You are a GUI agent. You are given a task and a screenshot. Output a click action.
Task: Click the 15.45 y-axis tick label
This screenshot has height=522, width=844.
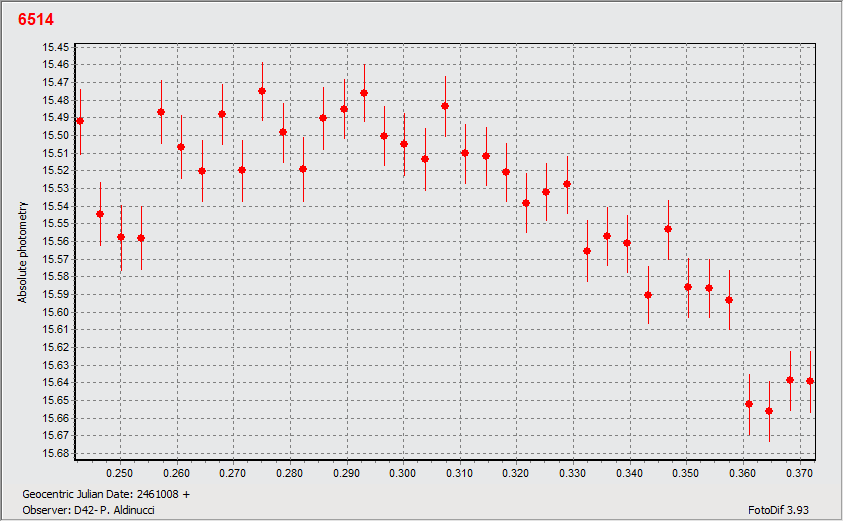[x=56, y=47]
